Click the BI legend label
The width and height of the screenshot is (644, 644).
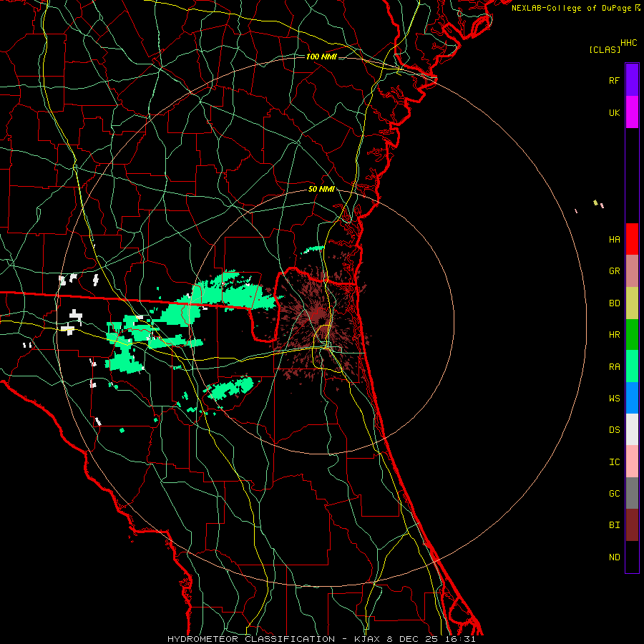(x=614, y=525)
